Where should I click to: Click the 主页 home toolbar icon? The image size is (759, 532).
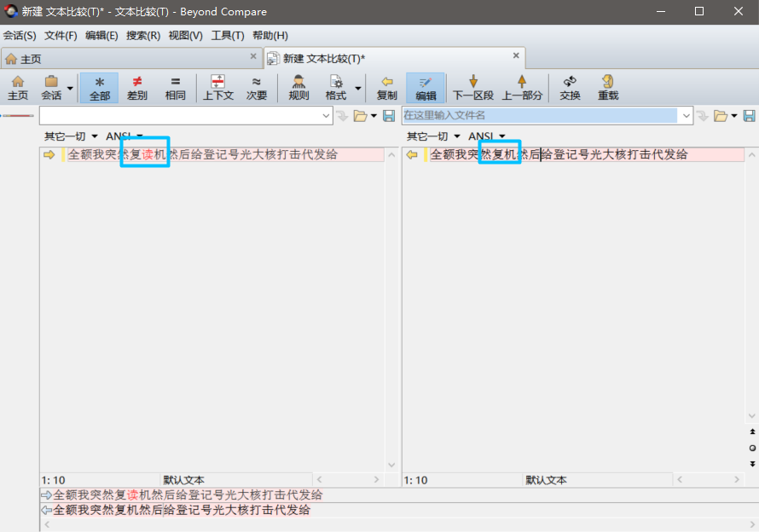18,88
